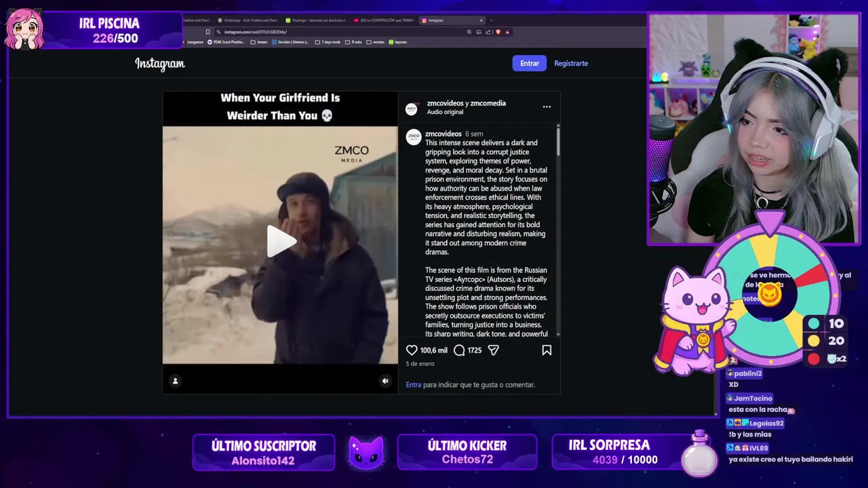Click Legolas92 username in chat
868x488 pixels.
click(x=766, y=424)
